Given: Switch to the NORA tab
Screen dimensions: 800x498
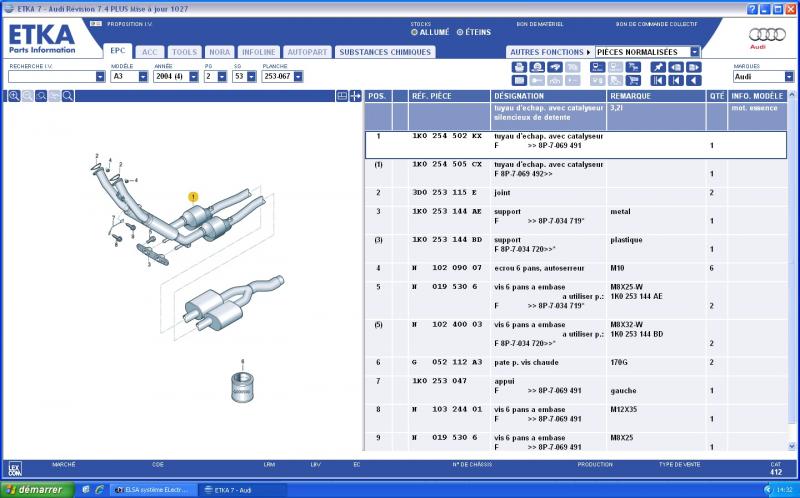Looking at the screenshot, I should coord(219,52).
